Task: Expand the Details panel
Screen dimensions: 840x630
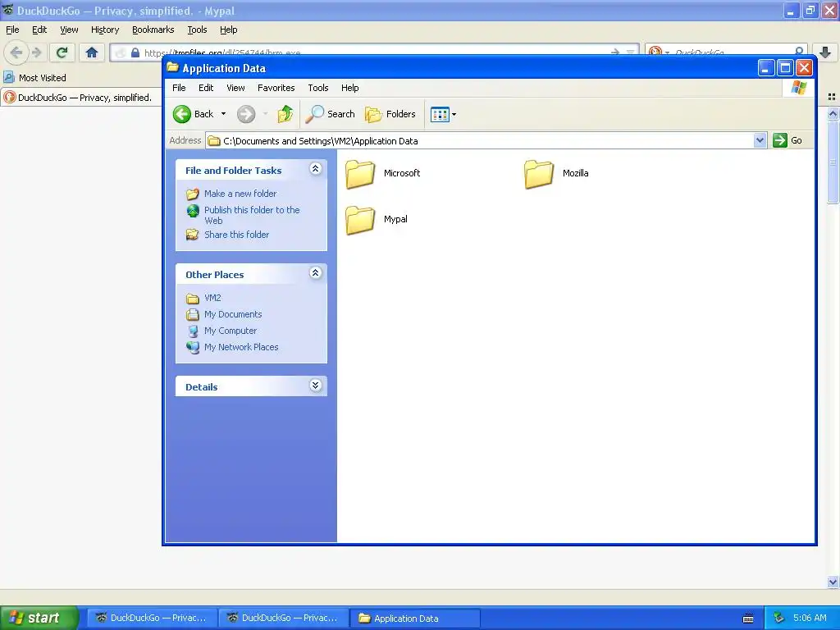Action: 316,386
